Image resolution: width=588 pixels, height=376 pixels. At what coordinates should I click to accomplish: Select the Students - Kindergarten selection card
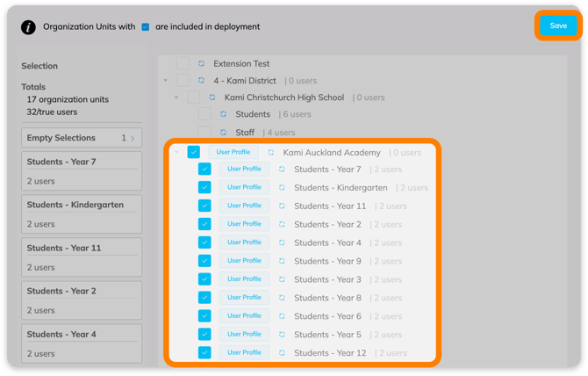point(82,213)
